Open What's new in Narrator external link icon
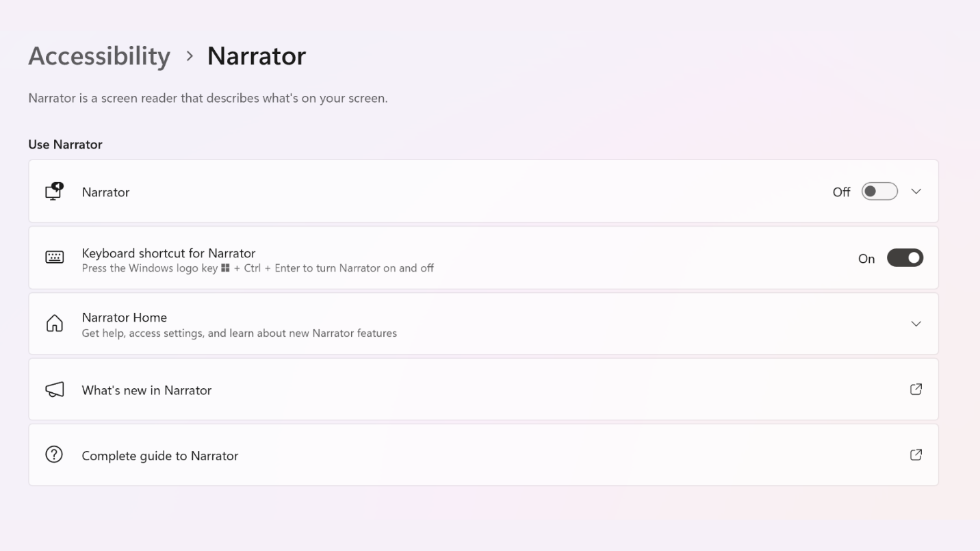The height and width of the screenshot is (551, 980). point(916,389)
